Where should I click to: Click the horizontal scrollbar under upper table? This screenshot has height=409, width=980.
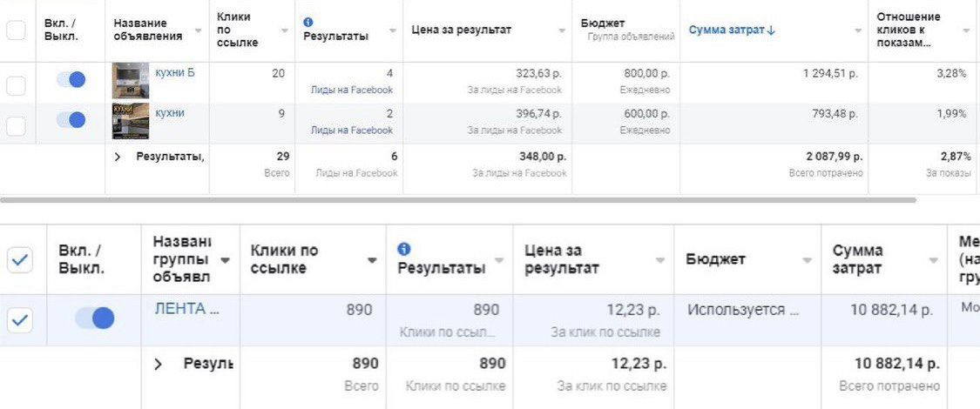[458, 200]
